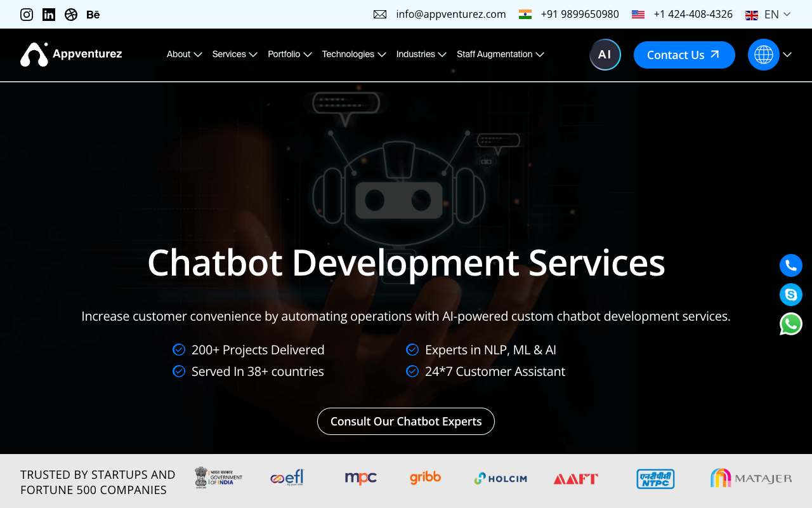Image resolution: width=812 pixels, height=508 pixels.
Task: Click the Contact Us button
Action: pos(684,55)
